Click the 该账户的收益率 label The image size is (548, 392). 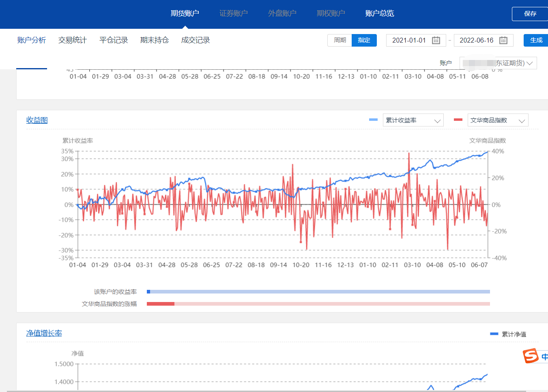(x=115, y=291)
